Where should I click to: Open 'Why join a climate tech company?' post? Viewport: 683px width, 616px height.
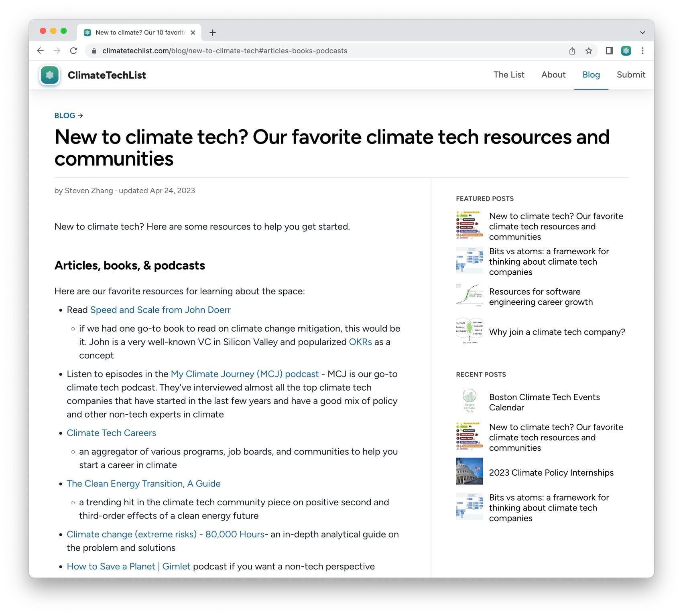[557, 332]
